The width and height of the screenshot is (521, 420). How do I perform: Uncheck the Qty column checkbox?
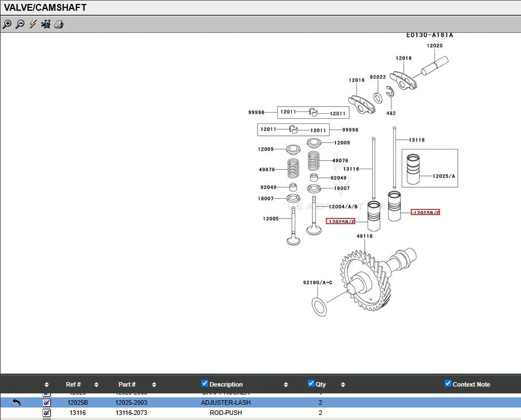(x=311, y=384)
